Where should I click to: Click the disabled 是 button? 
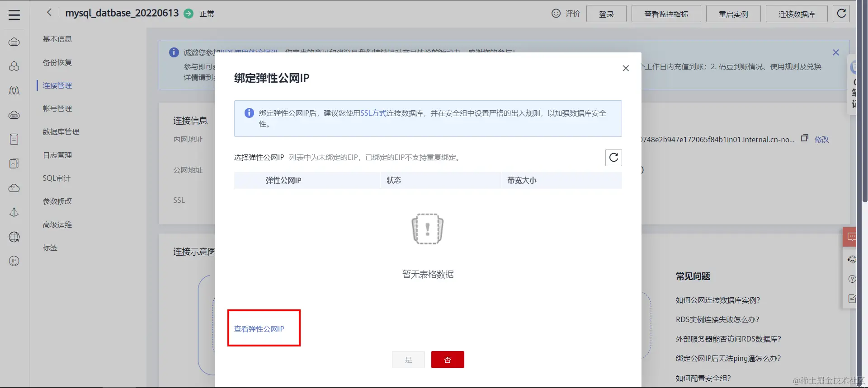408,360
